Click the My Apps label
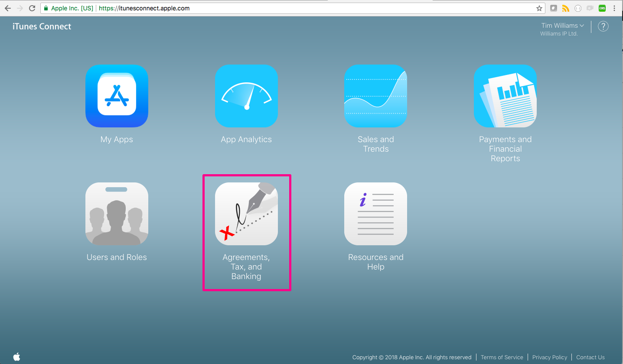623x364 pixels. [x=117, y=140]
